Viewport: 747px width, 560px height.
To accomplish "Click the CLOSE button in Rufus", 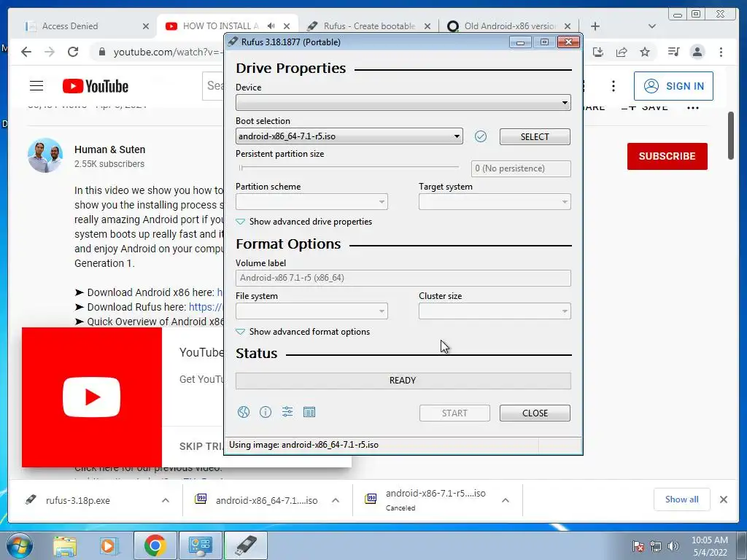I will pos(535,413).
